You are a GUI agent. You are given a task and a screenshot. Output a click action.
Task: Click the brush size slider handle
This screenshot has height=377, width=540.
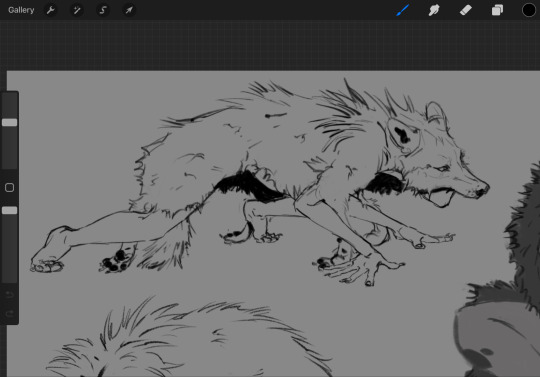point(9,122)
